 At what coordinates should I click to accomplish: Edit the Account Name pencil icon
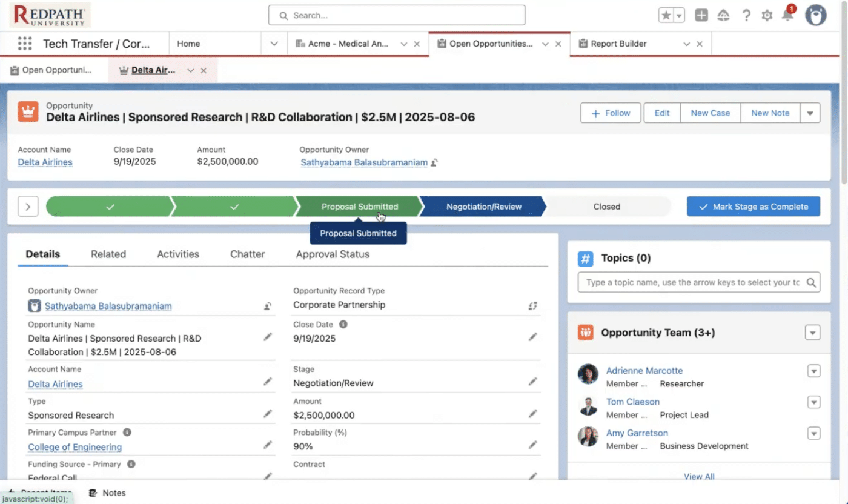tap(268, 382)
